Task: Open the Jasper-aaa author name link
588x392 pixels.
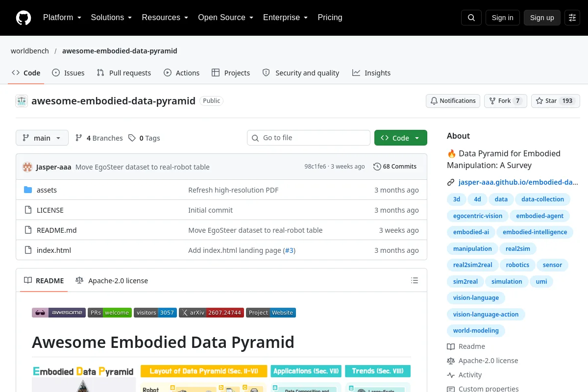Action: pos(54,167)
